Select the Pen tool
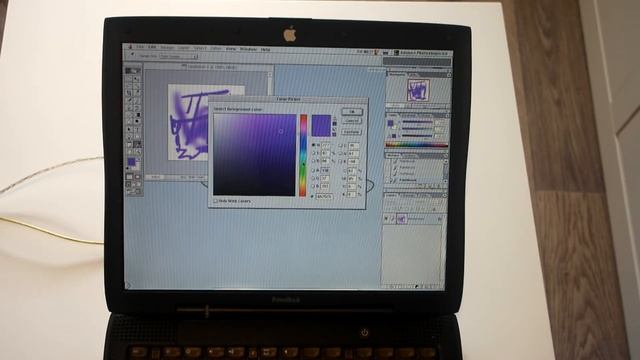This screenshot has width=640, height=360. pos(129,136)
